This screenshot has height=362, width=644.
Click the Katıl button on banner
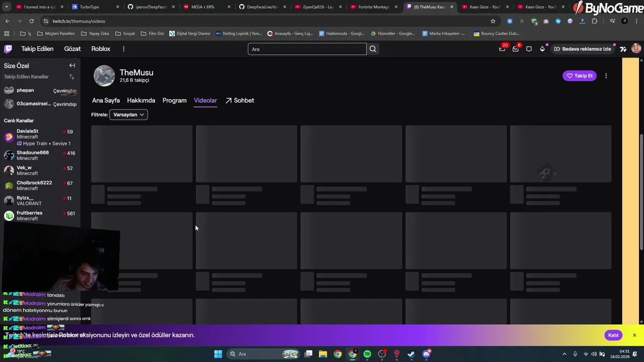point(613,335)
